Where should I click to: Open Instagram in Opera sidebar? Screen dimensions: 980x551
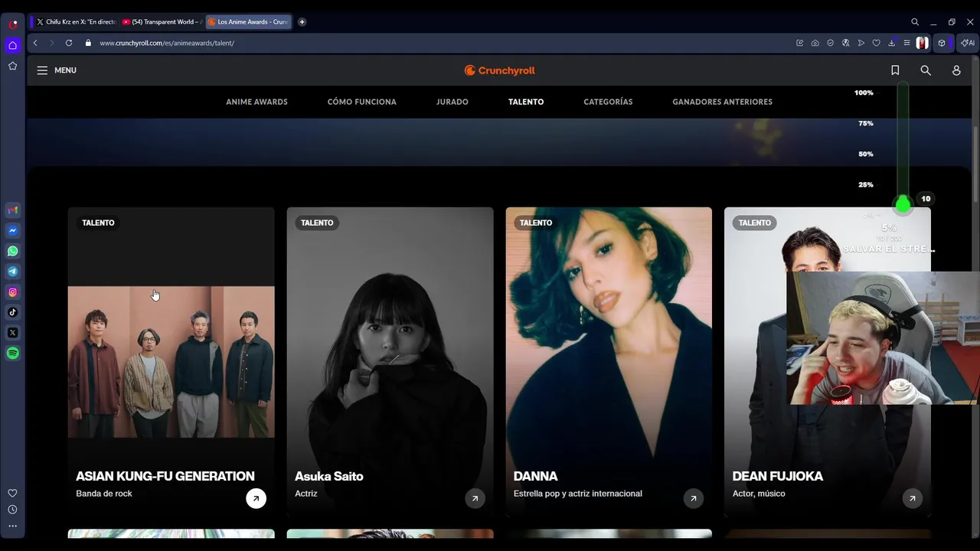tap(12, 292)
